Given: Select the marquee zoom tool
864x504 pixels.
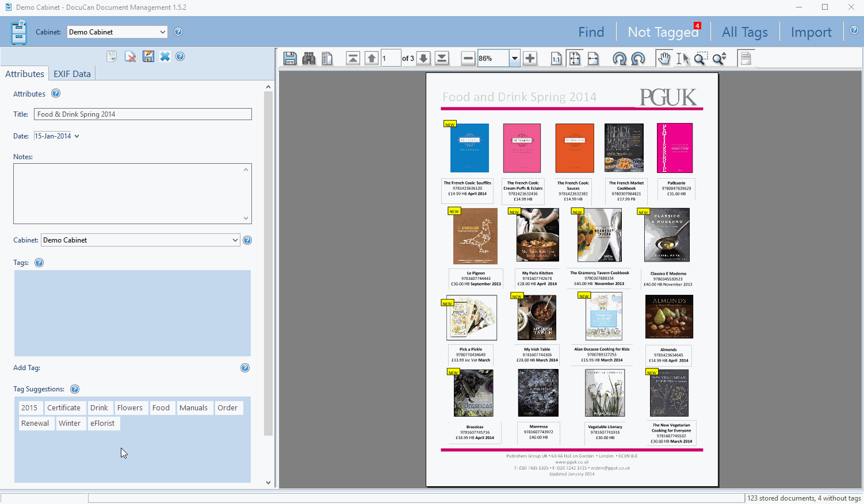Looking at the screenshot, I should coord(701,58).
